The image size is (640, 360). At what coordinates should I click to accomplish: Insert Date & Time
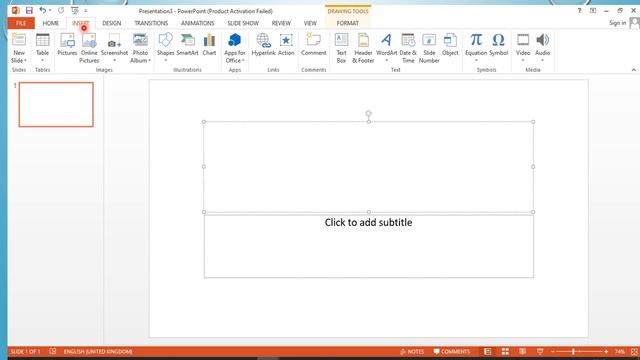pos(408,48)
